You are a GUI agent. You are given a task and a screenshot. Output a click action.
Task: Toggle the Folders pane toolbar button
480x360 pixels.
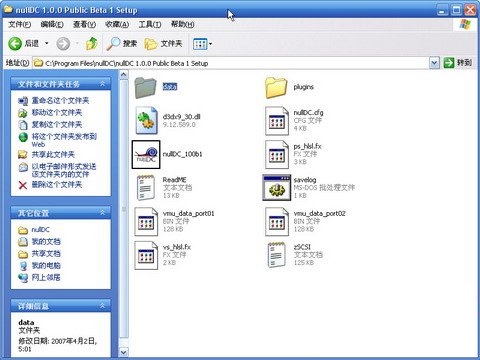163,44
